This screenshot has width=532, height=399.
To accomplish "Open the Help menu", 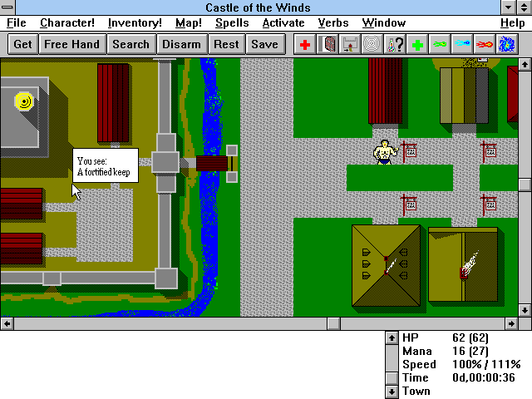I will coord(512,22).
